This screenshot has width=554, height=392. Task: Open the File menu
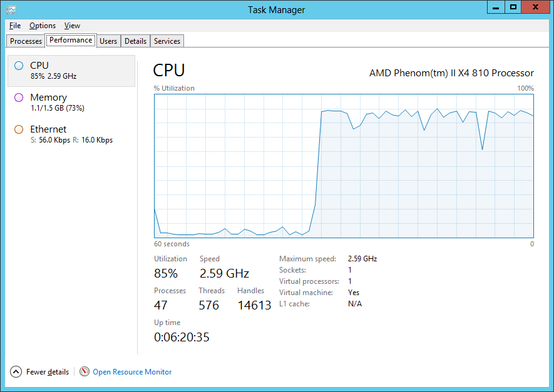(15, 26)
